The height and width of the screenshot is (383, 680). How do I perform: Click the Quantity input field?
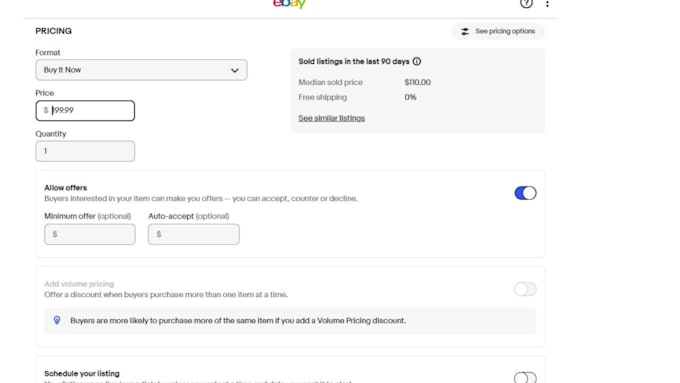coord(85,151)
